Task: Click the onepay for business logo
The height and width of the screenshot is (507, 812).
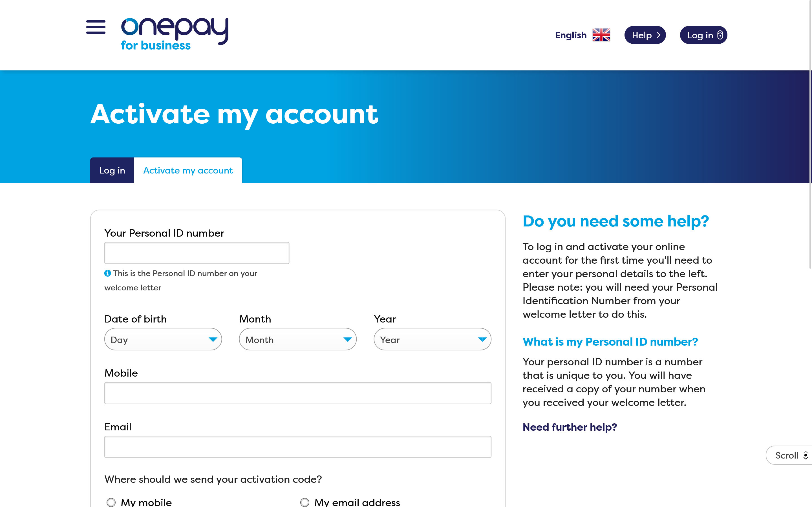Action: (x=175, y=34)
